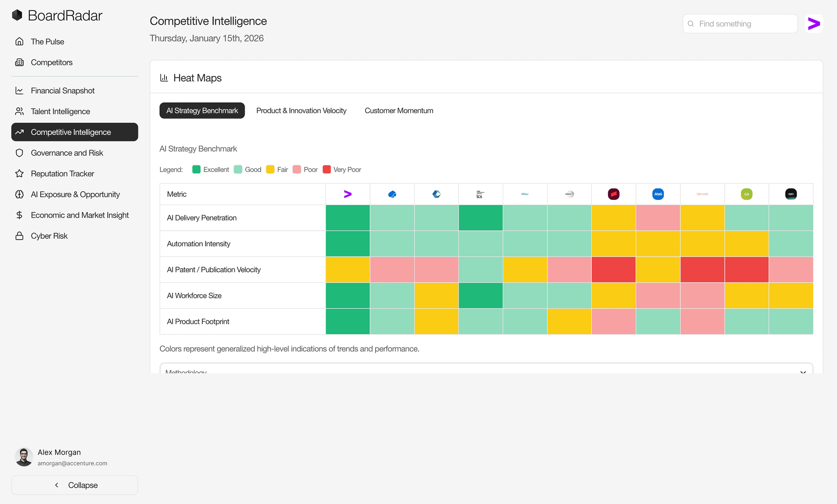
Task: Click the purple Accenture logo in top right
Action: click(x=814, y=24)
